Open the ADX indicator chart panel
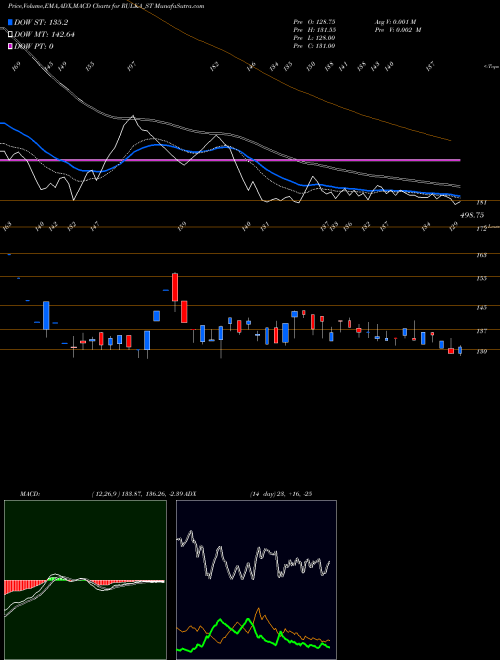The height and width of the screenshot is (660, 500). coord(256,580)
